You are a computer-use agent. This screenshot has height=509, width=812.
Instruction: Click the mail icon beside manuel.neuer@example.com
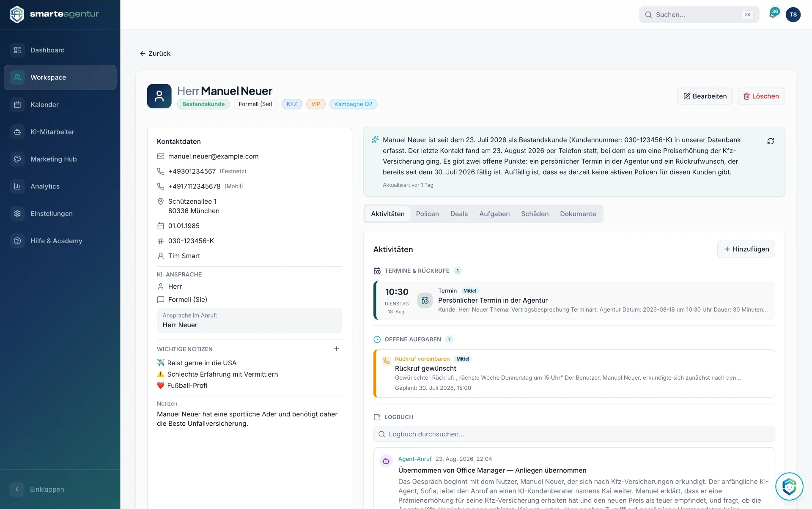click(x=161, y=156)
